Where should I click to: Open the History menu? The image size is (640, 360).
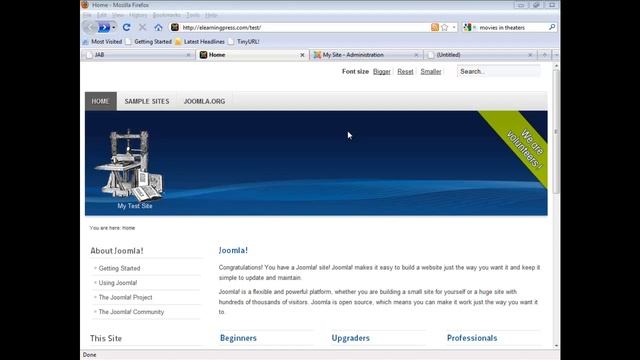138,15
